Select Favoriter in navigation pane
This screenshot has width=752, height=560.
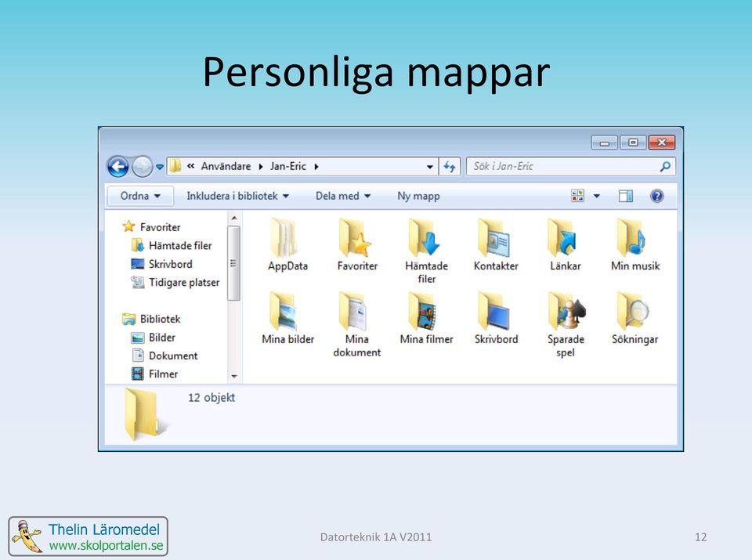(151, 227)
